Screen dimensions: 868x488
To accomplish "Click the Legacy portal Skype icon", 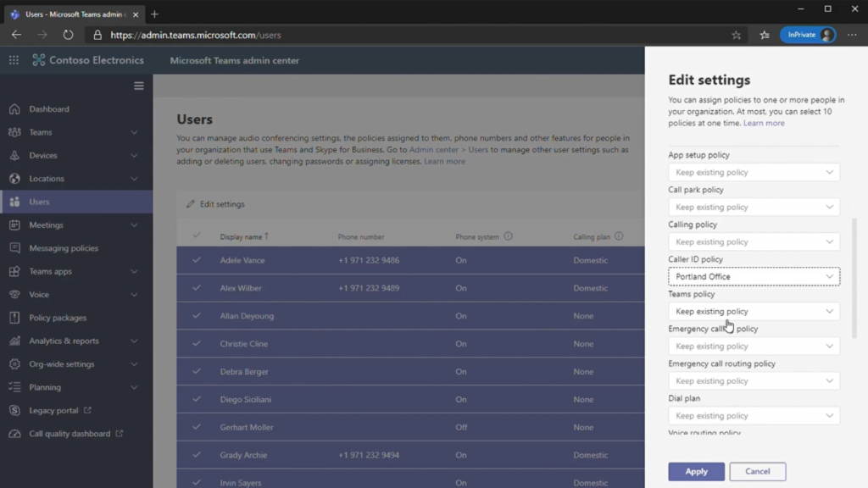I will pos(14,411).
